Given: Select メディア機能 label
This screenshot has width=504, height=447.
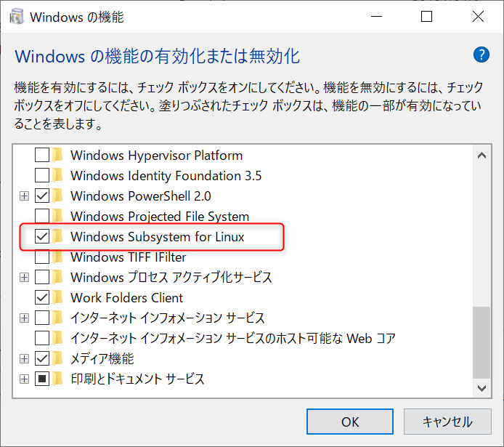Looking at the screenshot, I should click(x=102, y=358).
